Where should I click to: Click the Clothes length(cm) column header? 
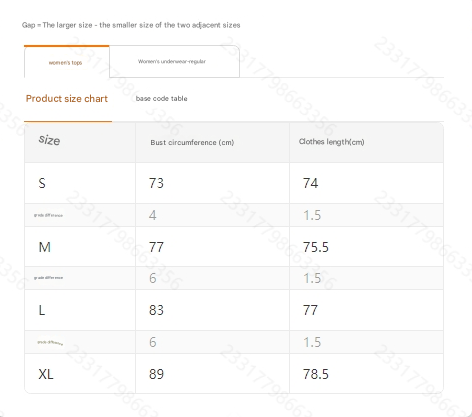pos(331,142)
